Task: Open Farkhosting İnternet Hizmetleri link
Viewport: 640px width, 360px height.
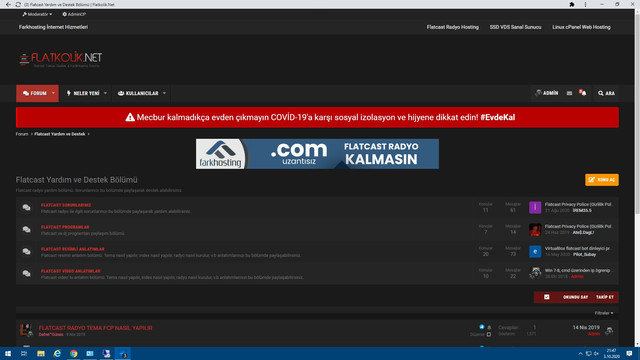Action: pyautogui.click(x=53, y=27)
